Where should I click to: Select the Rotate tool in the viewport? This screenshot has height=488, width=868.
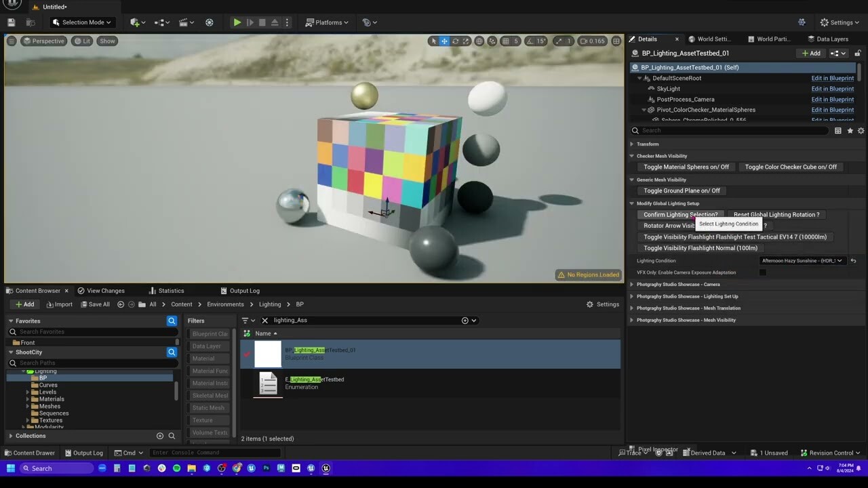point(456,41)
